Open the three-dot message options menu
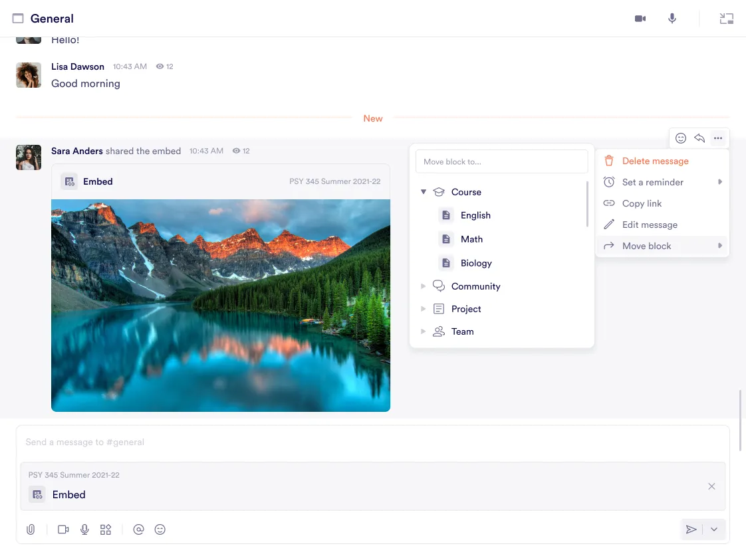Screen dimensions: 746x560 pyautogui.click(x=718, y=138)
